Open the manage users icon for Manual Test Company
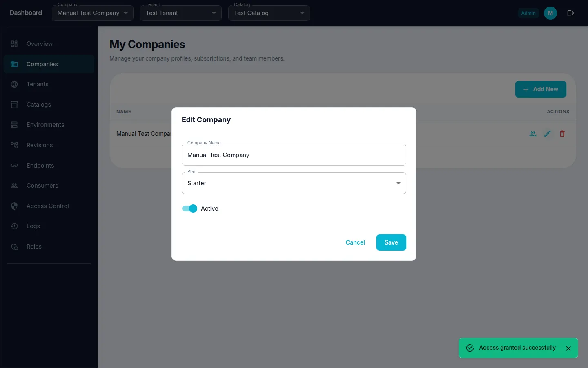588x368 pixels. pos(533,134)
